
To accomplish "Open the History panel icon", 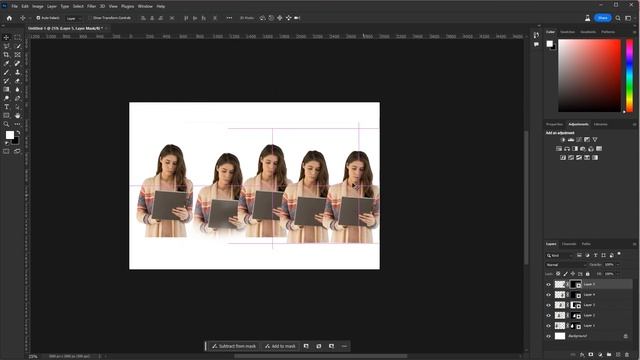I will pyautogui.click(x=536, y=35).
